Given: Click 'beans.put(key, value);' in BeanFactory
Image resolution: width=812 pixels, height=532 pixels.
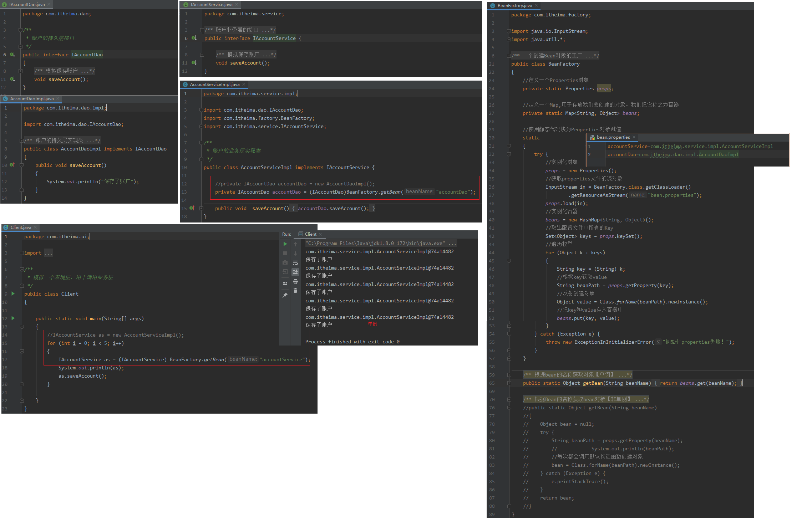Looking at the screenshot, I should coord(588,318).
